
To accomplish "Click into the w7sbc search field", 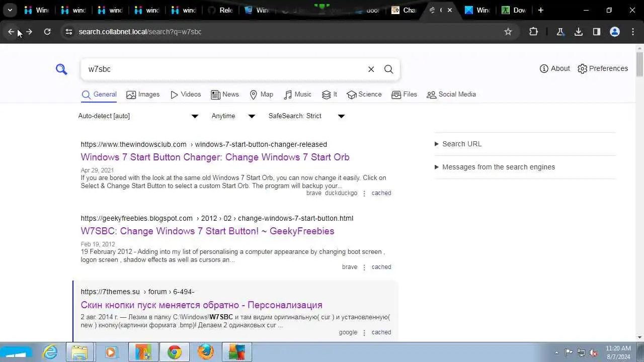I will tap(224, 69).
